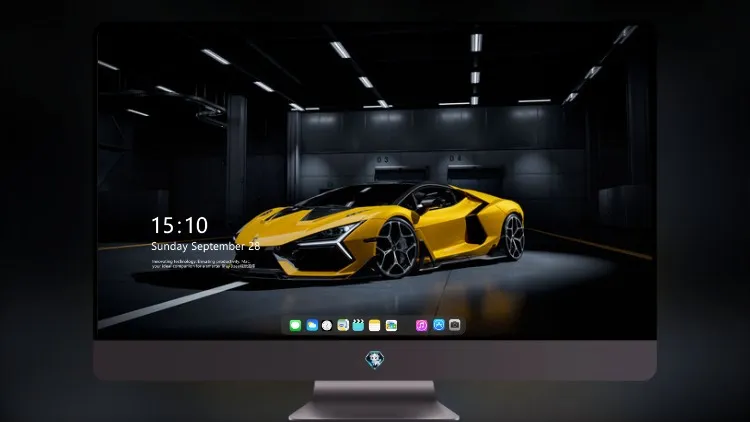Click the logo badge below the monitor screen

point(374,360)
